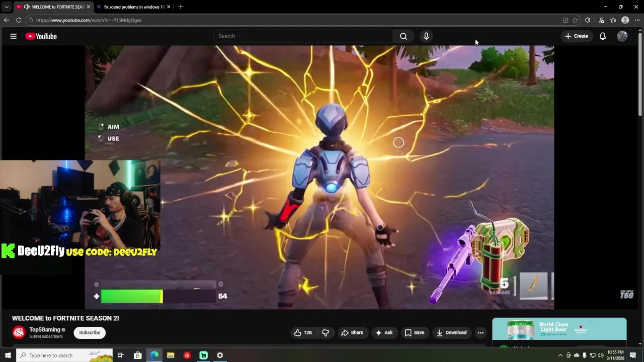Favorite this page with the star icon
644x362 pixels.
tap(575, 20)
